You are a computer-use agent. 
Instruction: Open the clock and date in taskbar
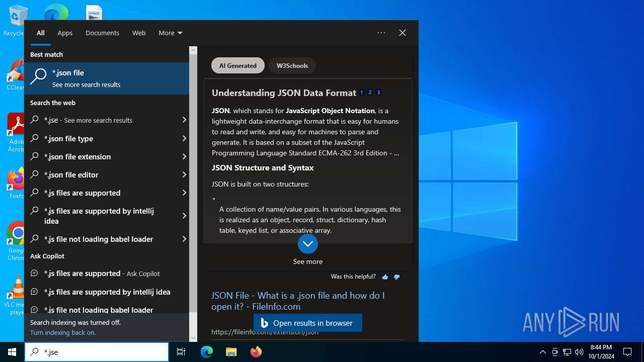[601, 352]
